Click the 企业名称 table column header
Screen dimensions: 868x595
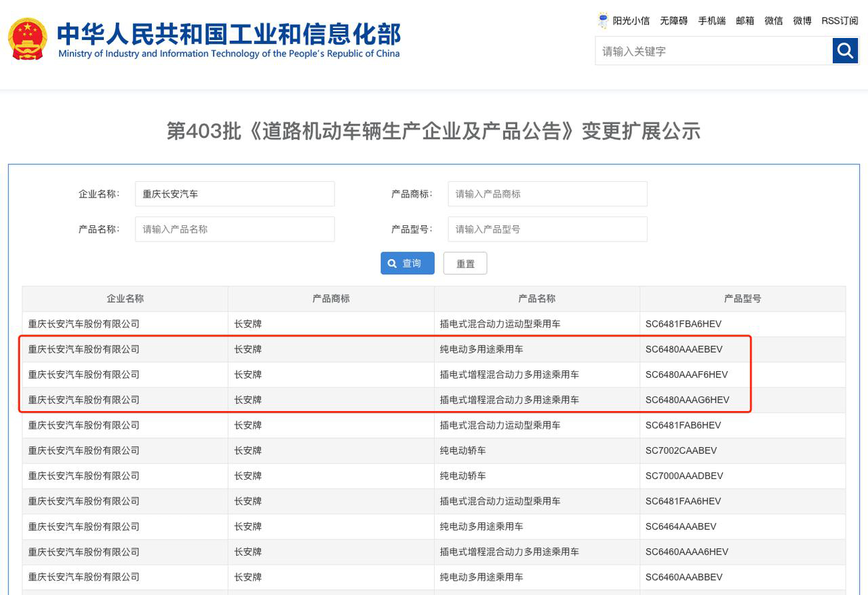(125, 299)
